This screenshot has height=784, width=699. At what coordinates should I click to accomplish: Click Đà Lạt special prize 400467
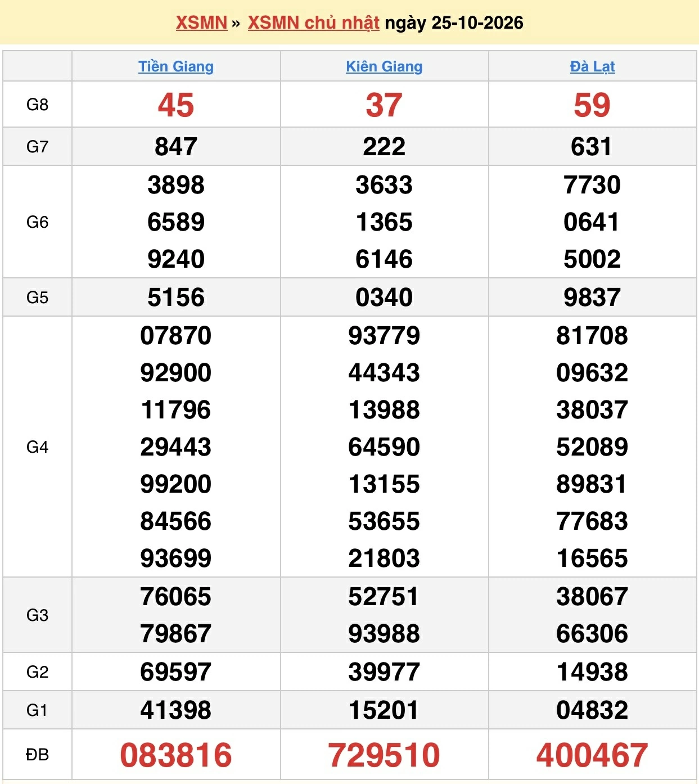pyautogui.click(x=592, y=755)
